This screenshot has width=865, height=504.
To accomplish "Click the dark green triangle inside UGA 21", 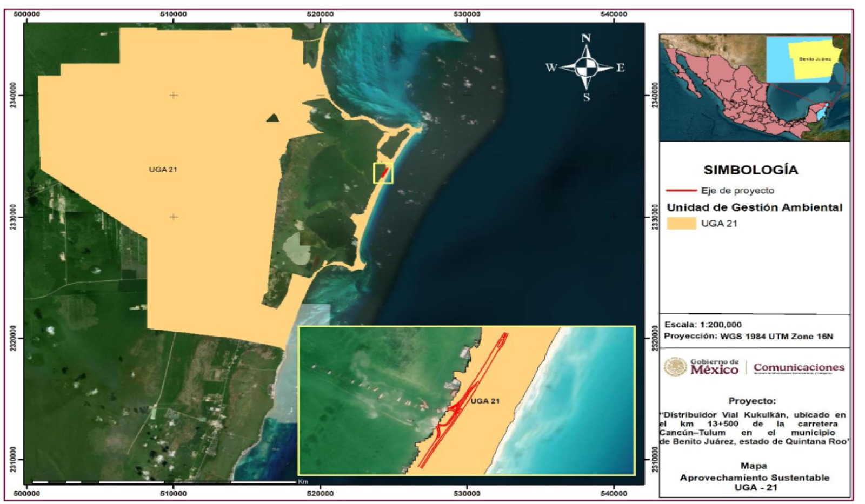I will [x=272, y=118].
